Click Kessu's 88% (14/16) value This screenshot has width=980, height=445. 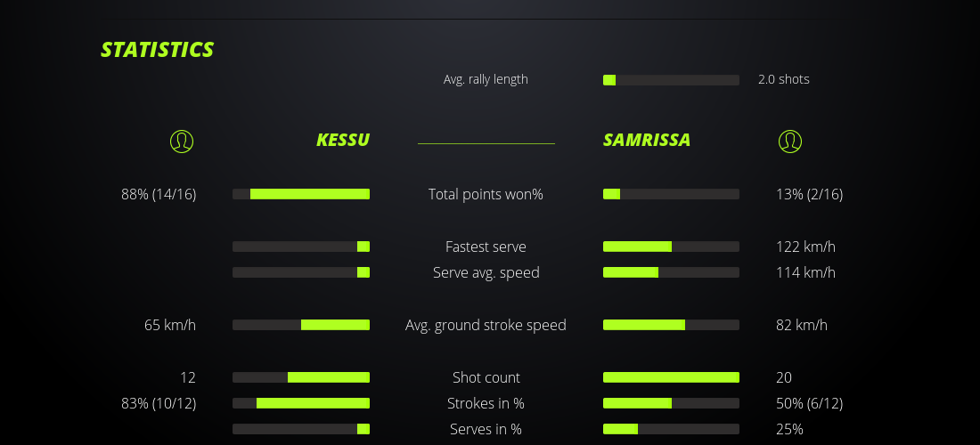click(159, 194)
